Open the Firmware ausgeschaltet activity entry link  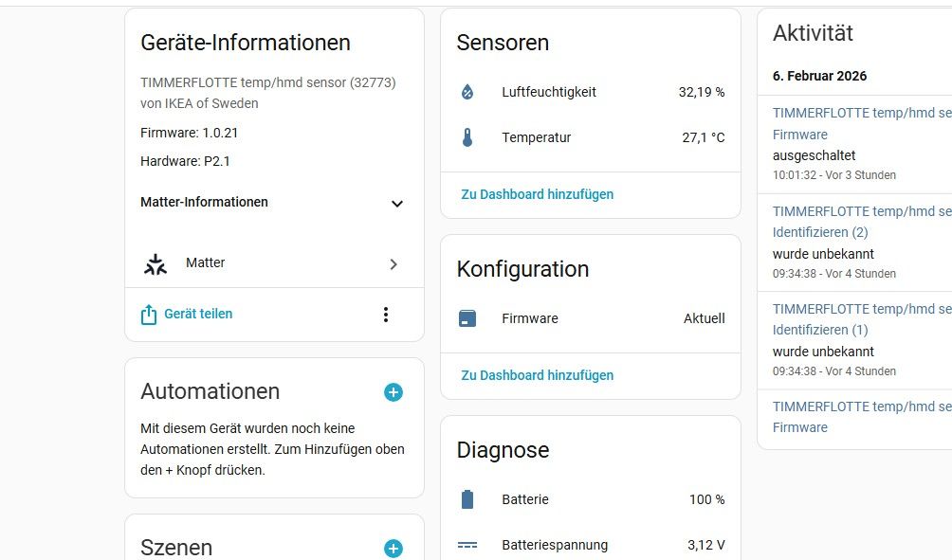(x=799, y=135)
